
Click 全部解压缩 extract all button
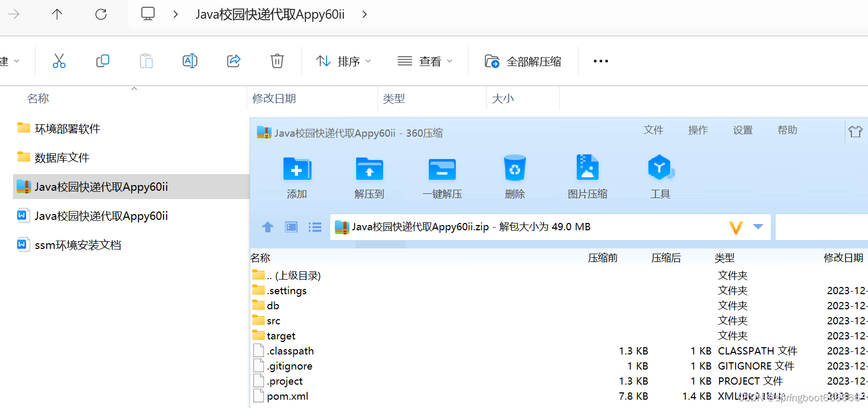pyautogui.click(x=523, y=61)
